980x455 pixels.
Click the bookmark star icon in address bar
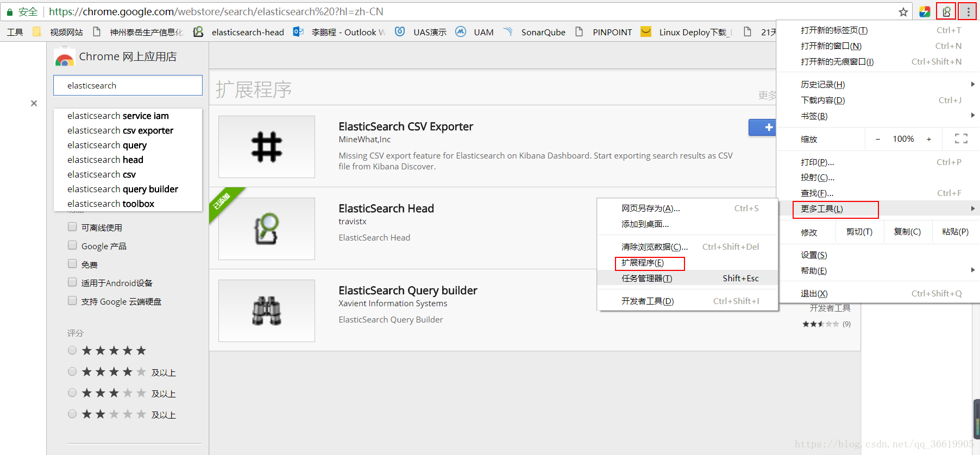click(903, 12)
